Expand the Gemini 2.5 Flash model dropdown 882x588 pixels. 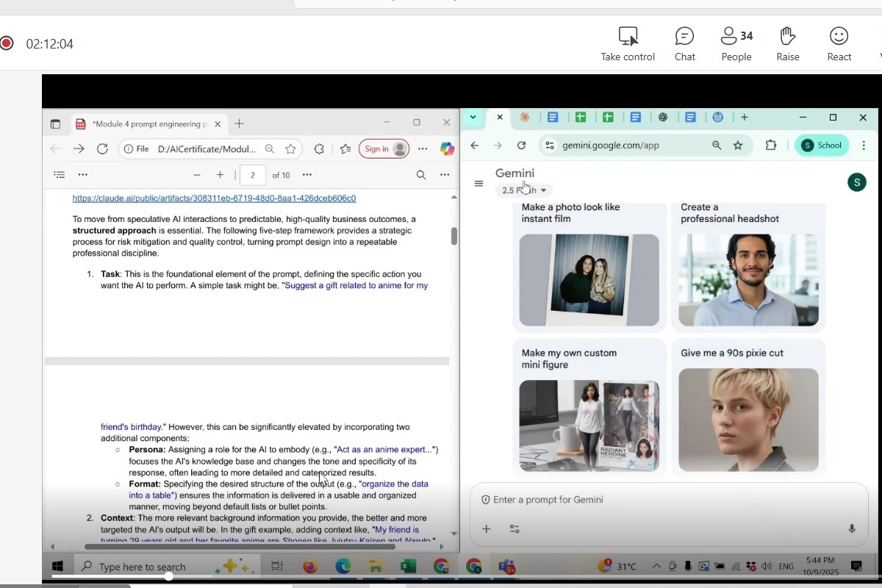click(x=523, y=190)
